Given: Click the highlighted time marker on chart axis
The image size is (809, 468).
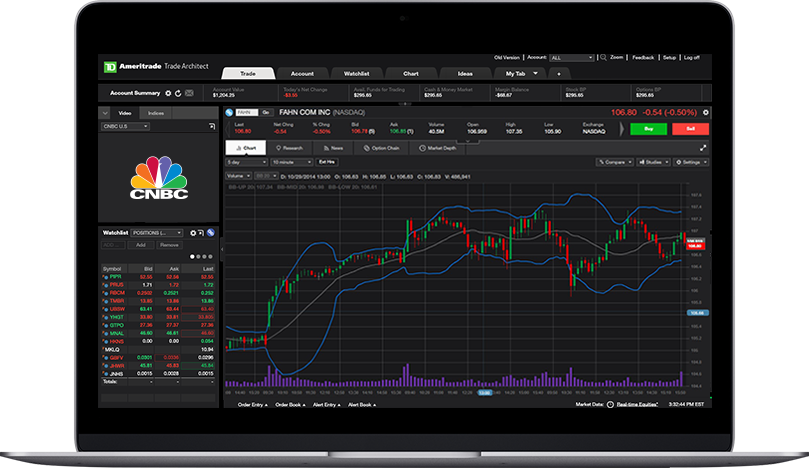Looking at the screenshot, I should [x=484, y=393].
